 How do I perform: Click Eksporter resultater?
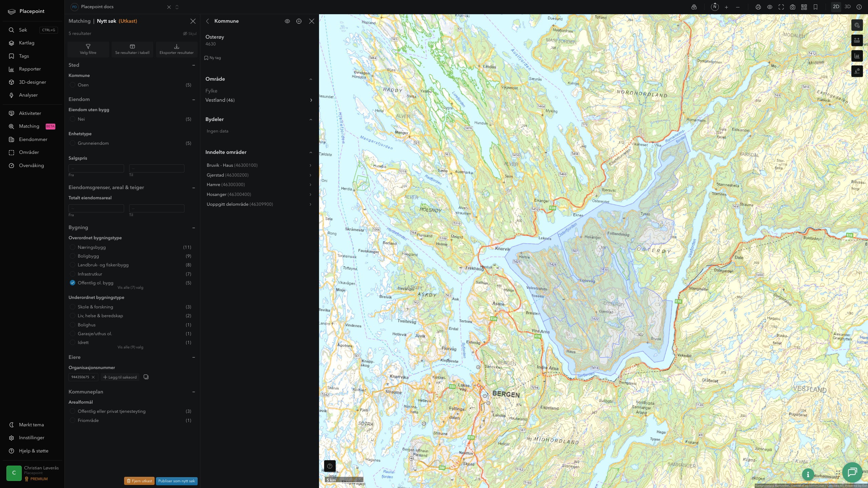[x=176, y=49]
